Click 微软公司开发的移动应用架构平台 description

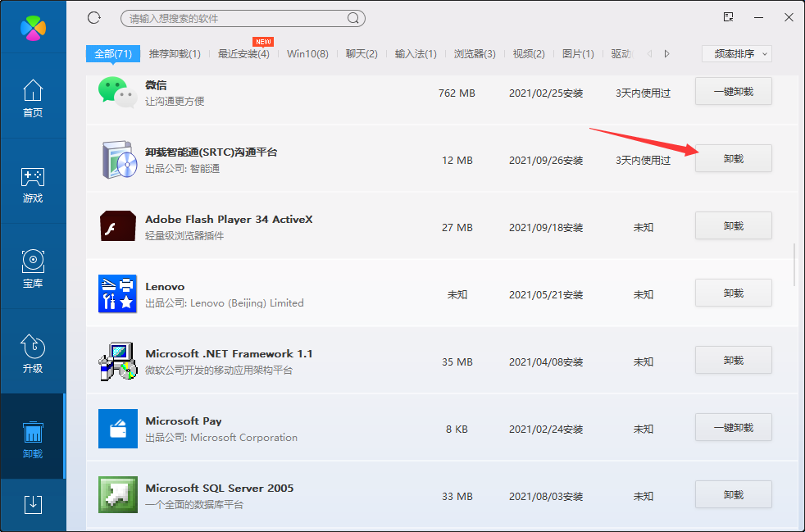coord(219,371)
